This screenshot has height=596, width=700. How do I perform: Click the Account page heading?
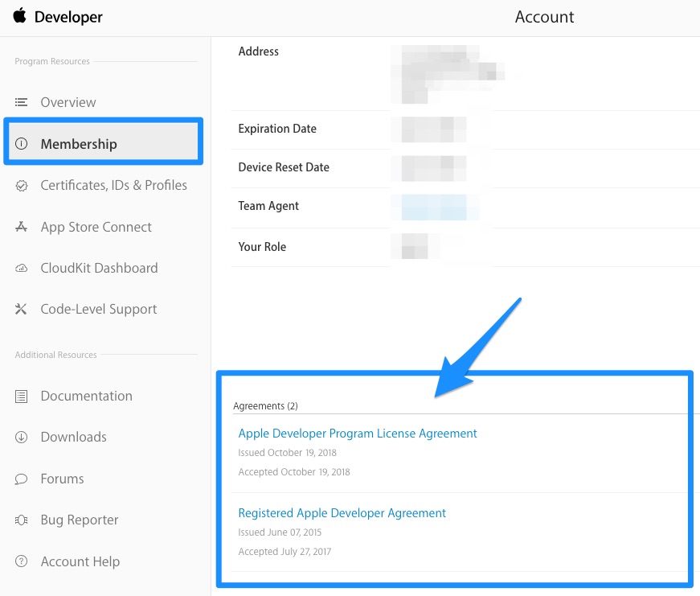[x=544, y=17]
